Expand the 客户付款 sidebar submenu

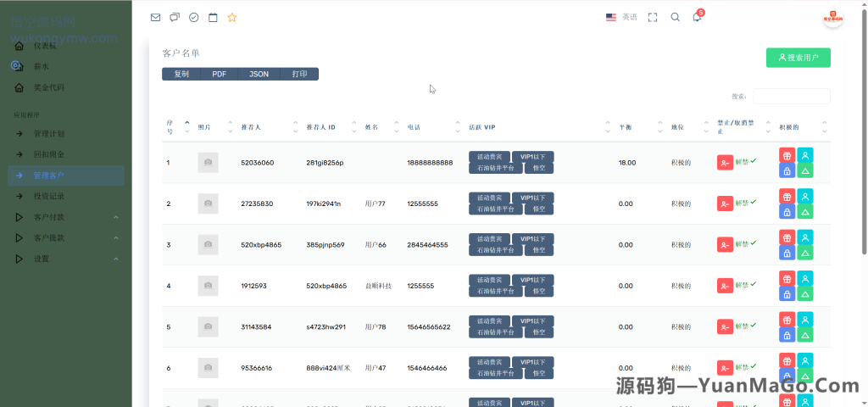[x=66, y=217]
